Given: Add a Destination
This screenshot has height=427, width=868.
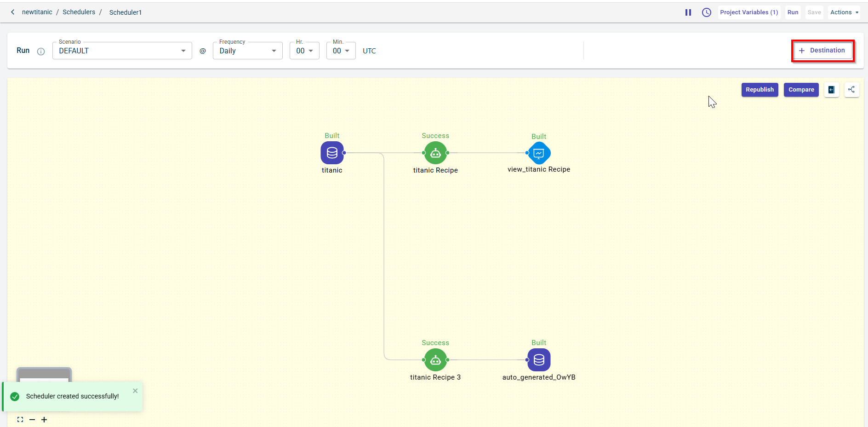Looking at the screenshot, I should [822, 51].
